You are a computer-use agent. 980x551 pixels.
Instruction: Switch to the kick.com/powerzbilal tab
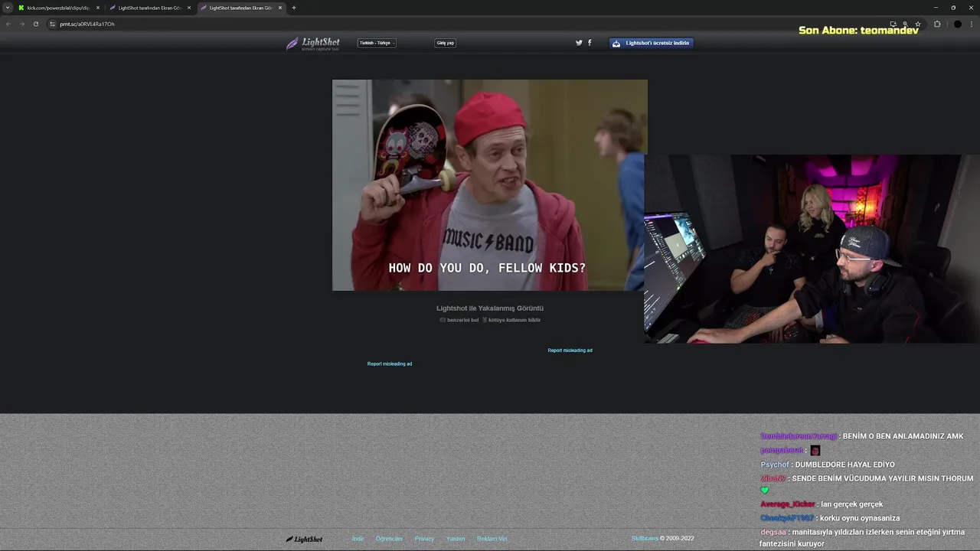tap(58, 8)
